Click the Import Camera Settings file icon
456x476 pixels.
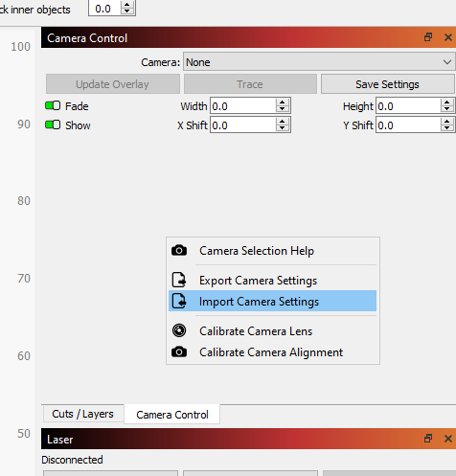(x=179, y=301)
